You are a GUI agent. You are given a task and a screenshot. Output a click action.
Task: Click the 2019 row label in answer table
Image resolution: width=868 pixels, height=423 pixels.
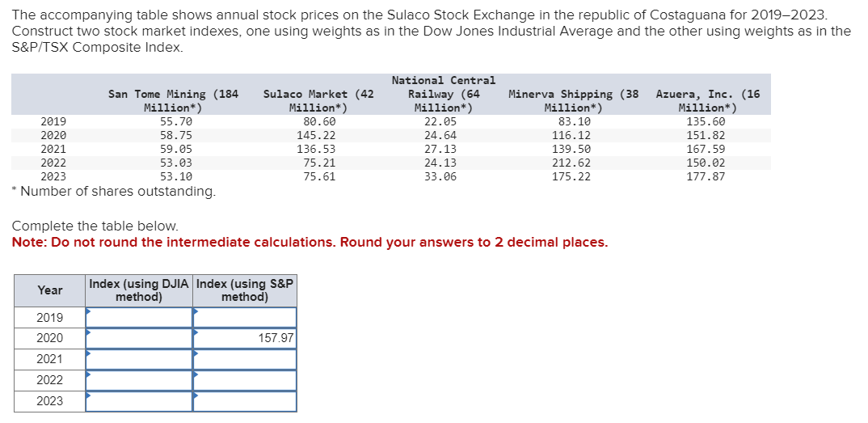(49, 317)
